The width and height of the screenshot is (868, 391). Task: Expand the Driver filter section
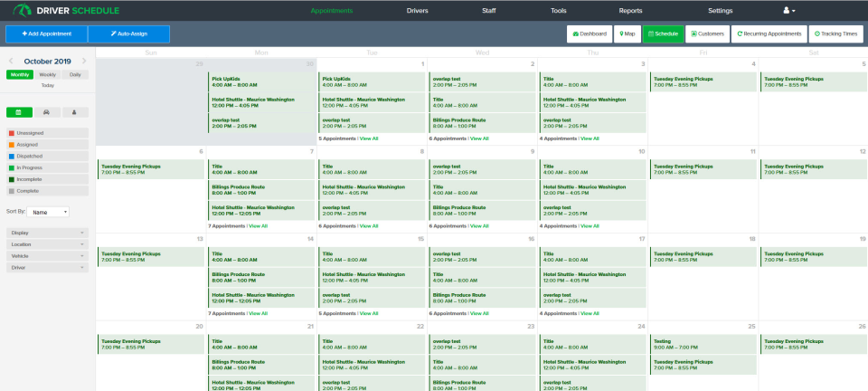click(x=48, y=268)
